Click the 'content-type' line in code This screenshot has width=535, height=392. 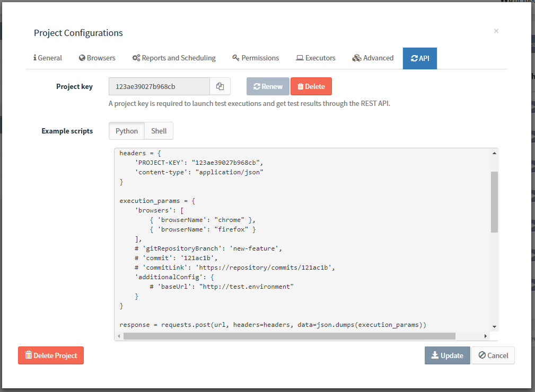[199, 172]
